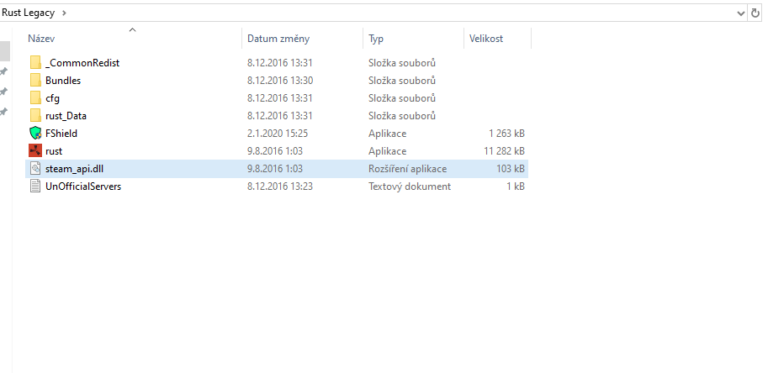Sort by Datum změny column header

coord(278,39)
